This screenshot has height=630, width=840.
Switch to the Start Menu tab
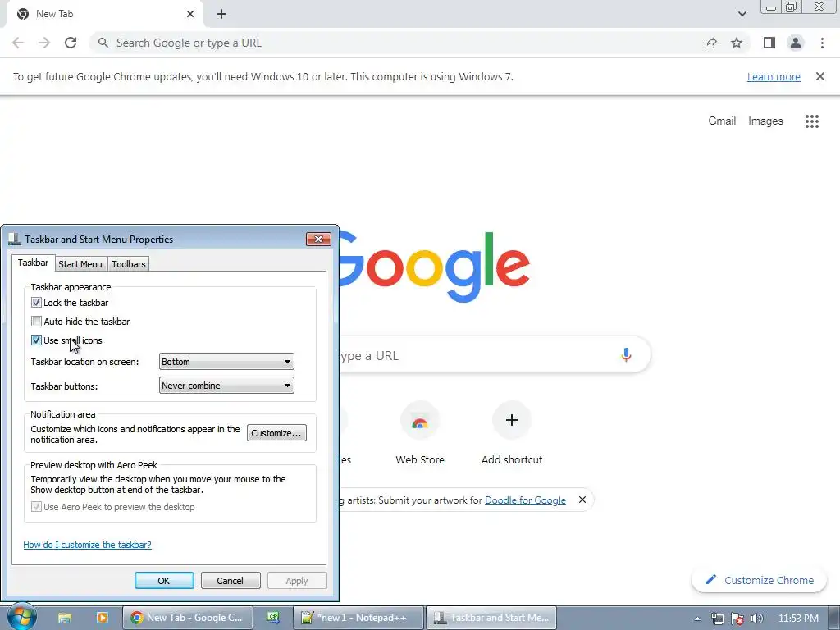point(80,264)
